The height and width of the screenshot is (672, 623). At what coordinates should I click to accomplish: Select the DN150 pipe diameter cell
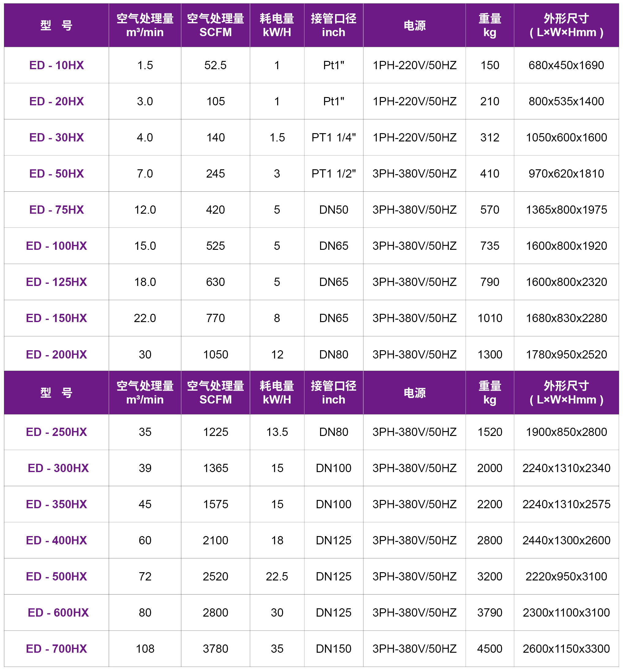[x=333, y=648]
